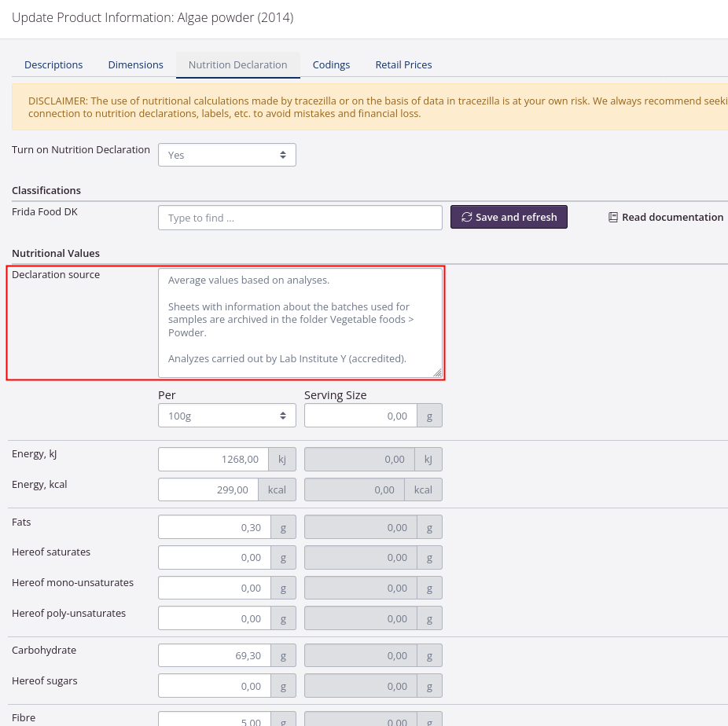Click the Fats 0,30 input field
The width and height of the screenshot is (728, 726).
[x=214, y=527]
